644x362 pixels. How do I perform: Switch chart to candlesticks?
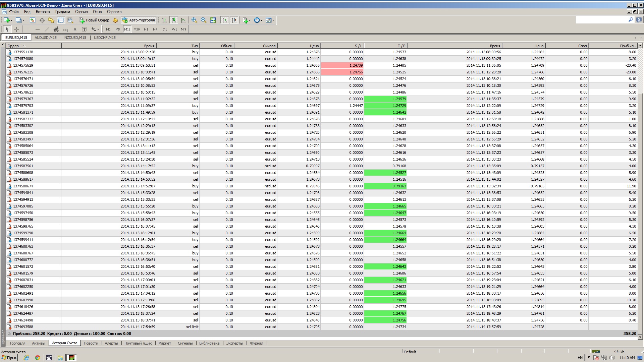[174, 20]
